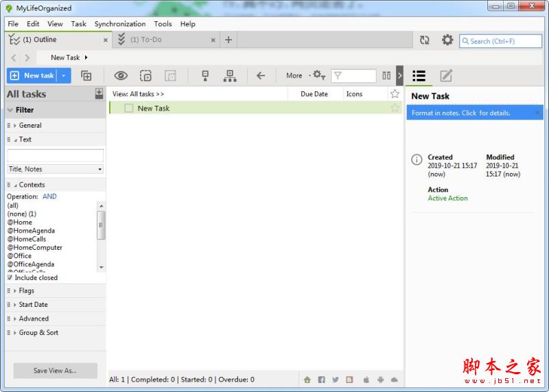Image resolution: width=549 pixels, height=392 pixels.
Task: Open the Tools menu
Action: (x=163, y=24)
